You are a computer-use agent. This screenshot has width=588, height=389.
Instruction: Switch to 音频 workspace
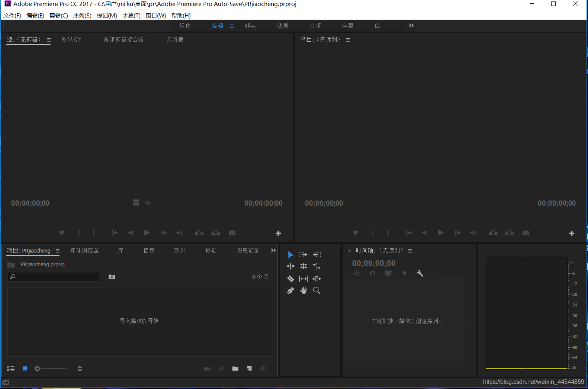pos(315,26)
